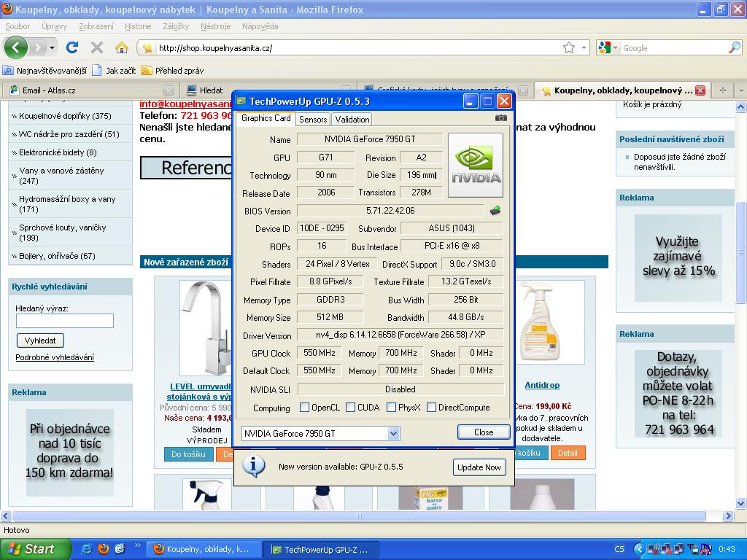Open the Záložky menu
The image size is (747, 560).
(x=176, y=26)
